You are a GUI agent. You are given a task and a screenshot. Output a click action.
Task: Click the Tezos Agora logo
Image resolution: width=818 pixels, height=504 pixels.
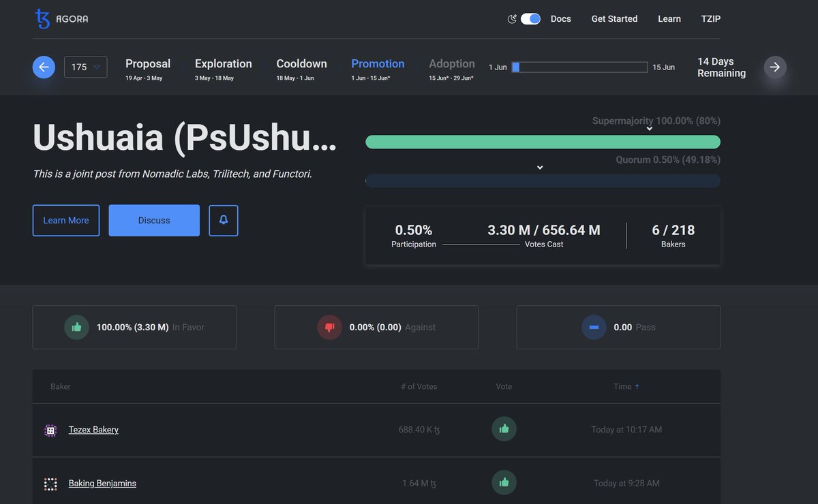pyautogui.click(x=61, y=19)
